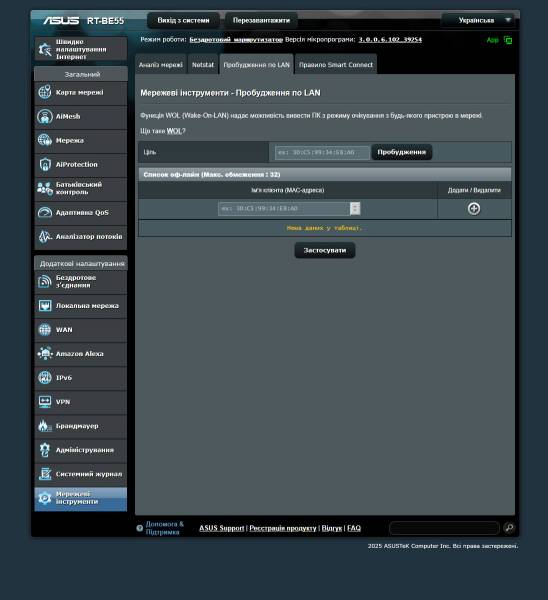This screenshot has height=600, width=548.
Task: Open the Відгук feedback link
Action: pos(331,528)
